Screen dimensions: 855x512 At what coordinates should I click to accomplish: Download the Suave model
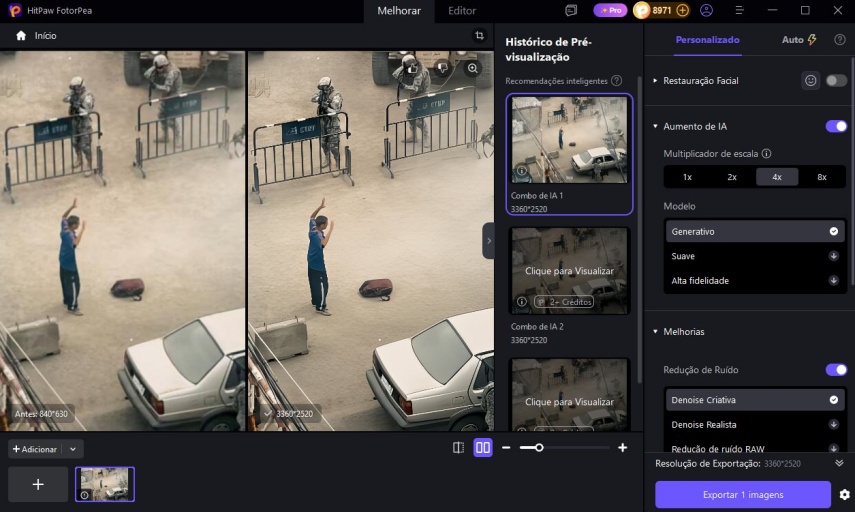pos(834,256)
